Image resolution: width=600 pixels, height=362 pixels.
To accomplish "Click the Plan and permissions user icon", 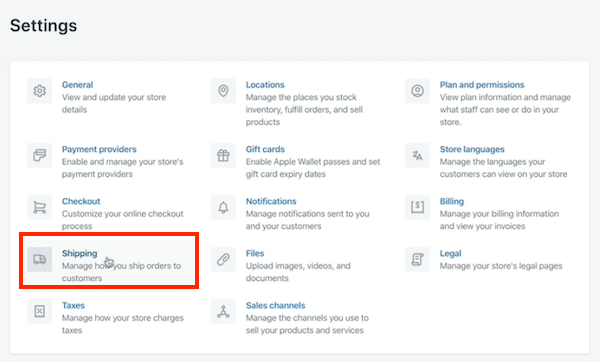I will [417, 91].
